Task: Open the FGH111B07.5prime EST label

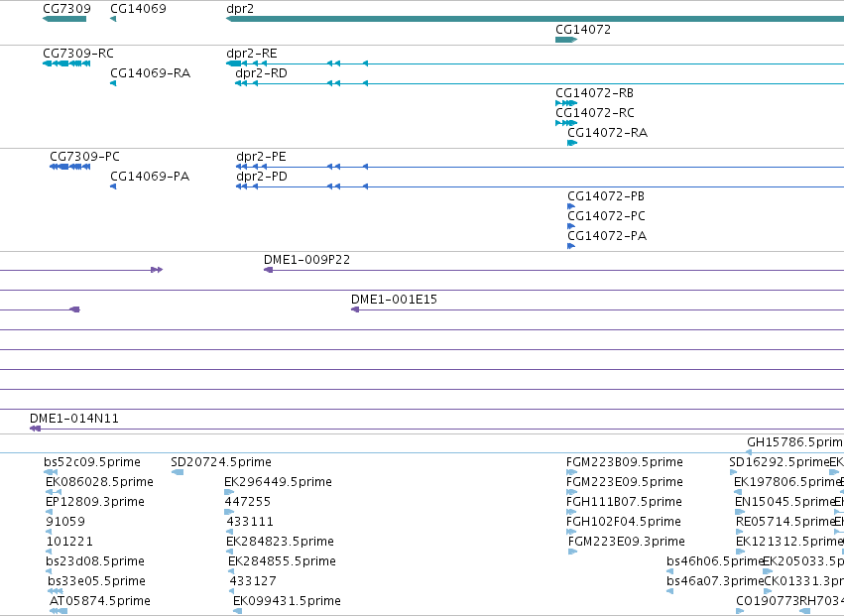Action: (x=624, y=502)
